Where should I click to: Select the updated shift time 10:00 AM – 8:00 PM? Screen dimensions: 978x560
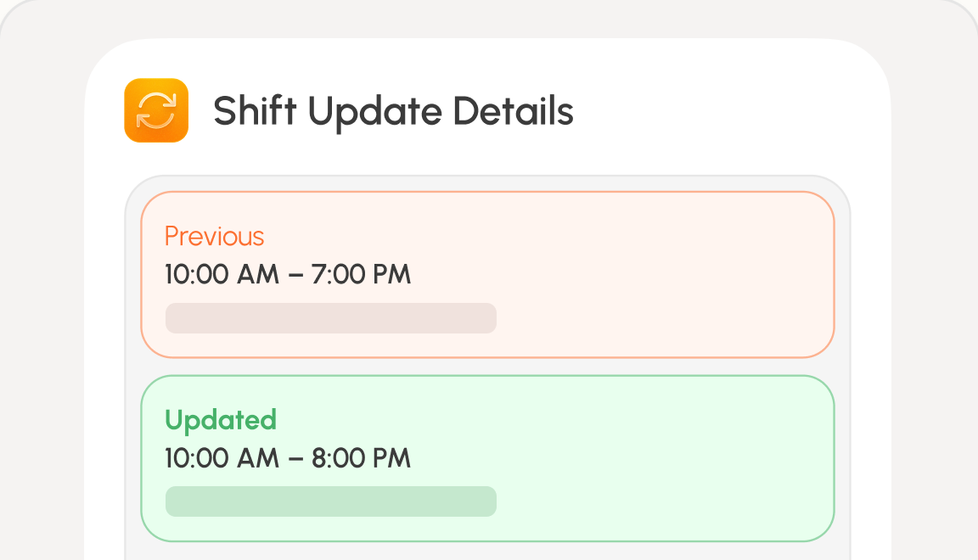tap(288, 458)
